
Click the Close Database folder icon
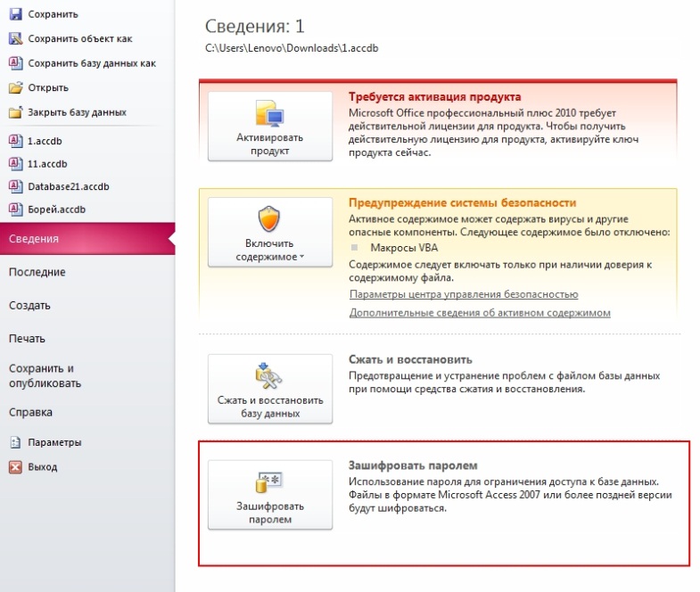point(16,112)
